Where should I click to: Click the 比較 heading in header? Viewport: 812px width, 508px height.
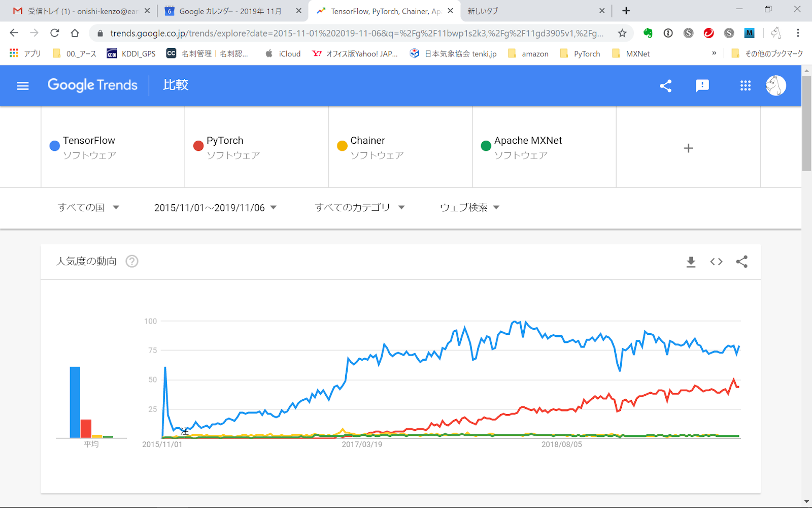click(x=176, y=85)
